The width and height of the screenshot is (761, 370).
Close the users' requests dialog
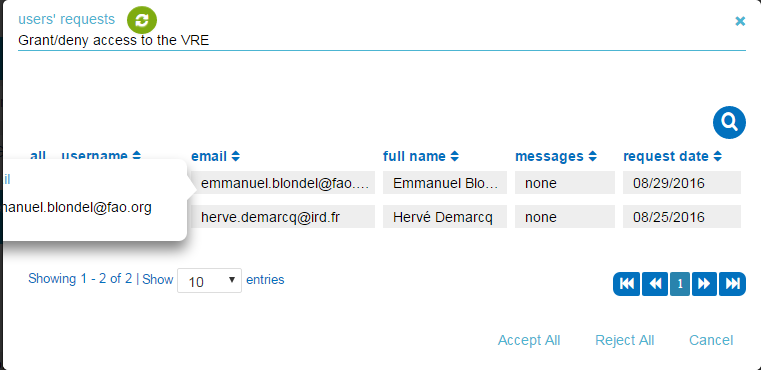[x=740, y=21]
